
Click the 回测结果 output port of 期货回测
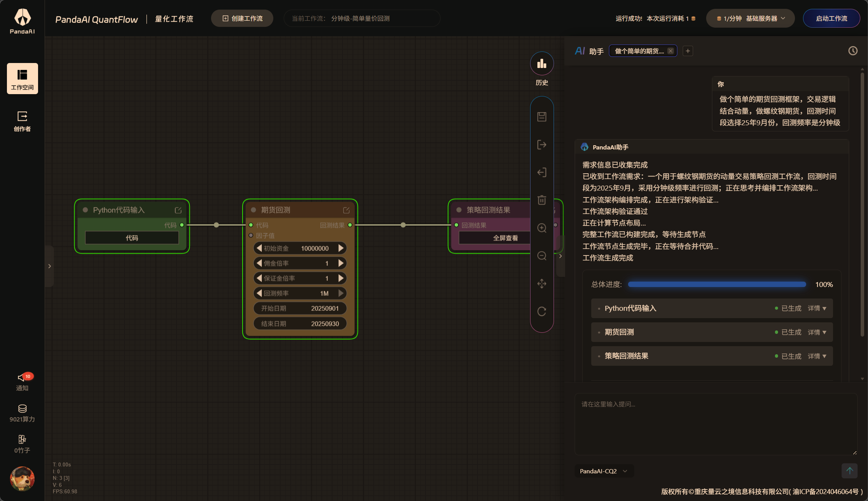(350, 225)
